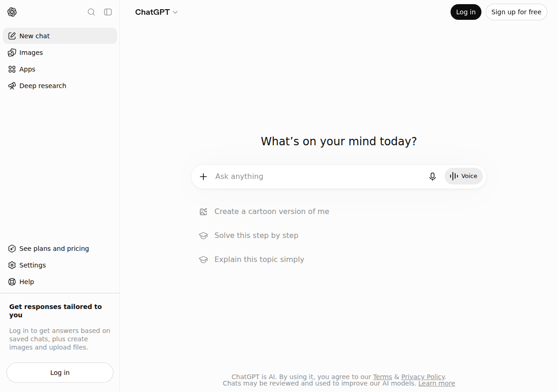Open the Learn more link

point(437,383)
